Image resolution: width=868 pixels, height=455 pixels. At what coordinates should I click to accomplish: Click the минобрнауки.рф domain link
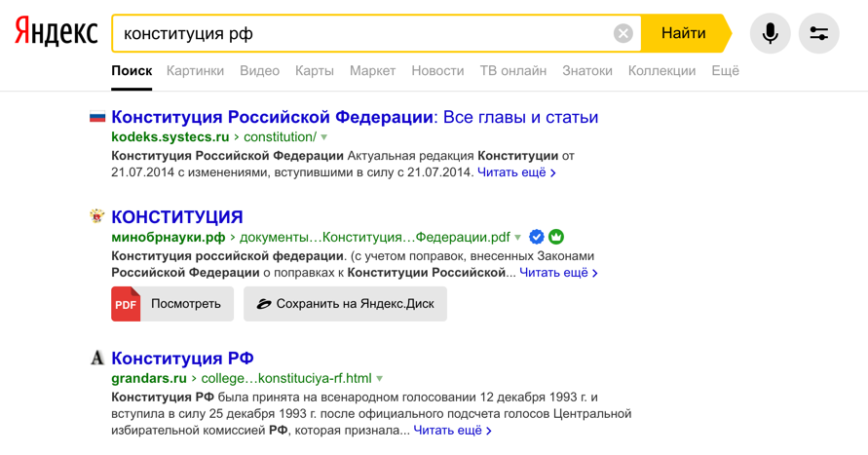[x=169, y=238]
